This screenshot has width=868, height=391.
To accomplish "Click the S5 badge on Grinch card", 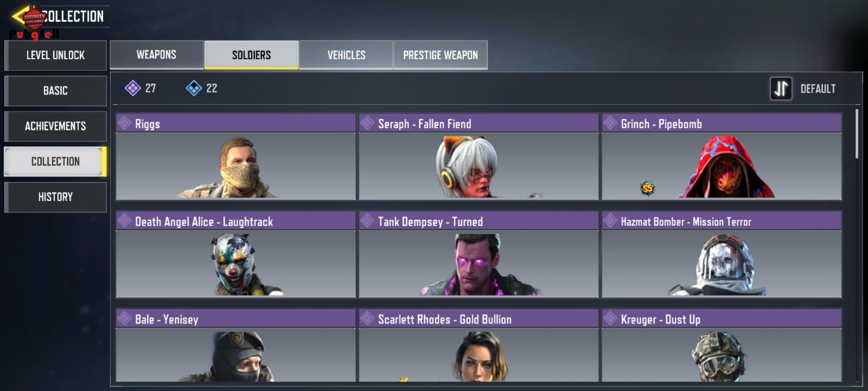I will 647,188.
